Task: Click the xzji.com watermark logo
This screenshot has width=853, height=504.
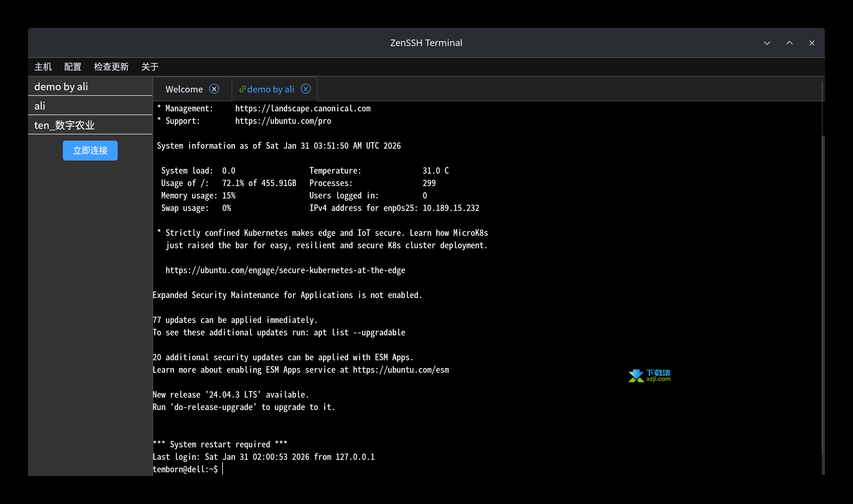Action: click(649, 376)
